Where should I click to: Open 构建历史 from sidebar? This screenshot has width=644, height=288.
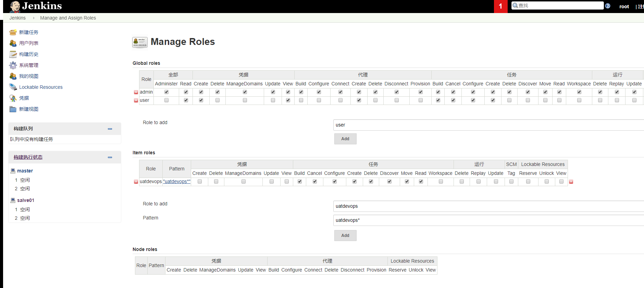[29, 54]
